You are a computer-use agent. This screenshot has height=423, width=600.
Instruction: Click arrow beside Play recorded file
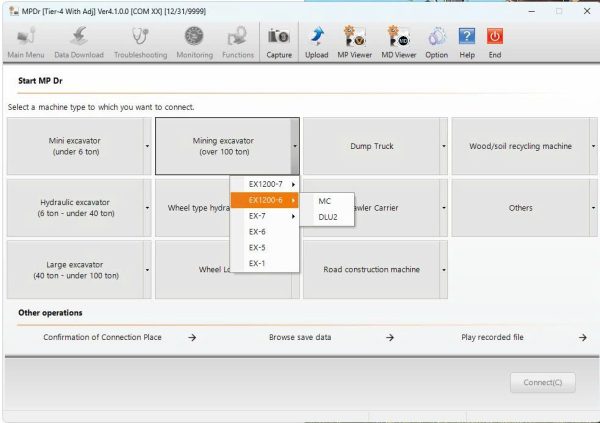(582, 337)
